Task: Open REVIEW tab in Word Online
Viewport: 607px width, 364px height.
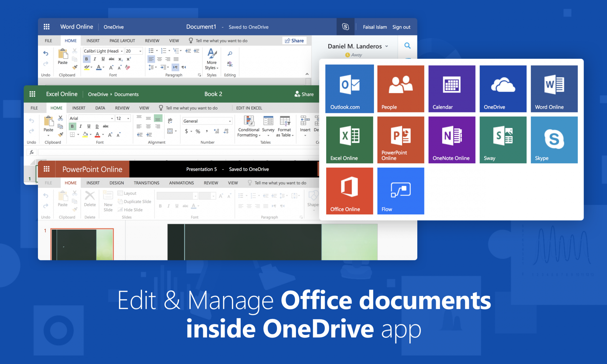Action: tap(152, 41)
